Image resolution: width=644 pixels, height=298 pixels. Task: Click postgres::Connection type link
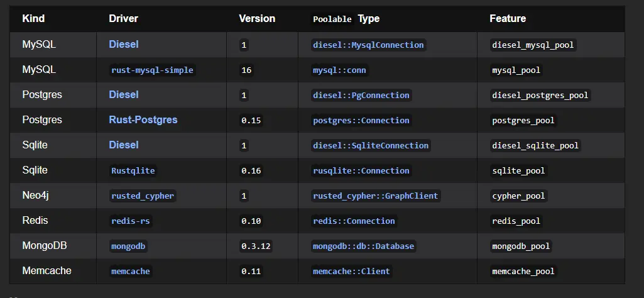tap(361, 121)
